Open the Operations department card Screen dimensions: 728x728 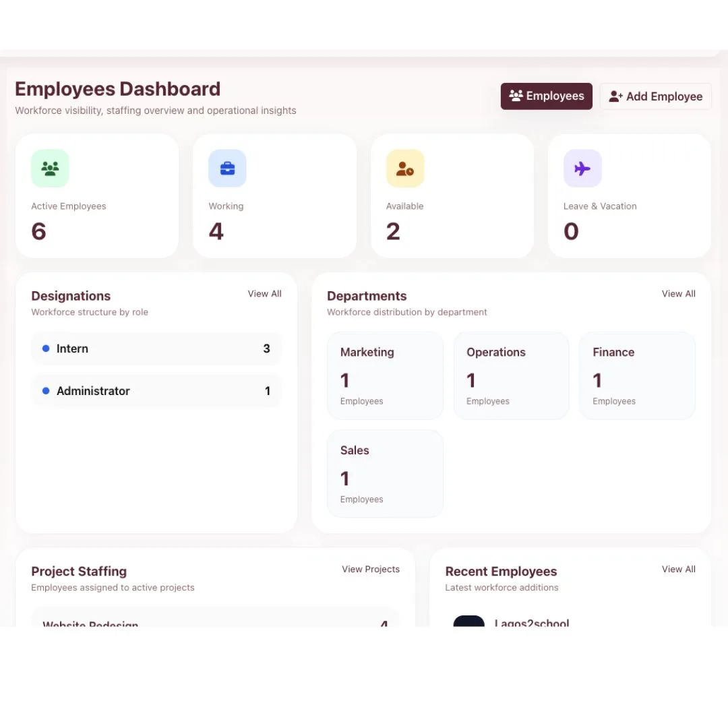[x=511, y=375]
